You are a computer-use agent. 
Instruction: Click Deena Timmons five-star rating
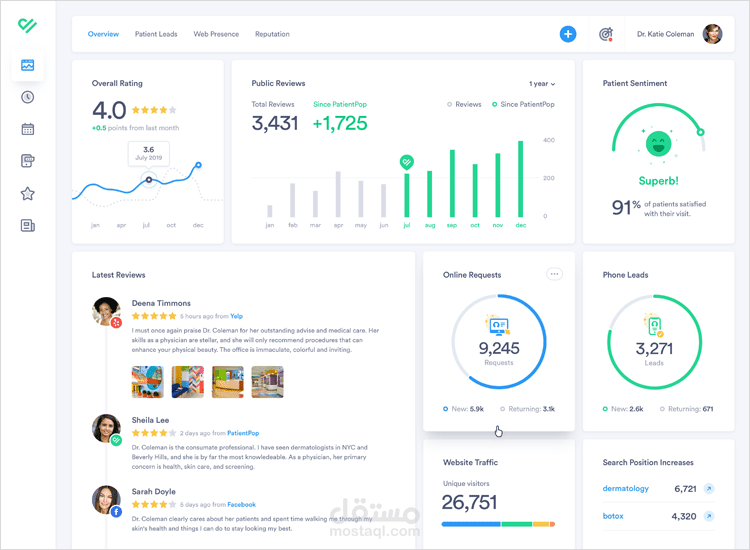(154, 316)
